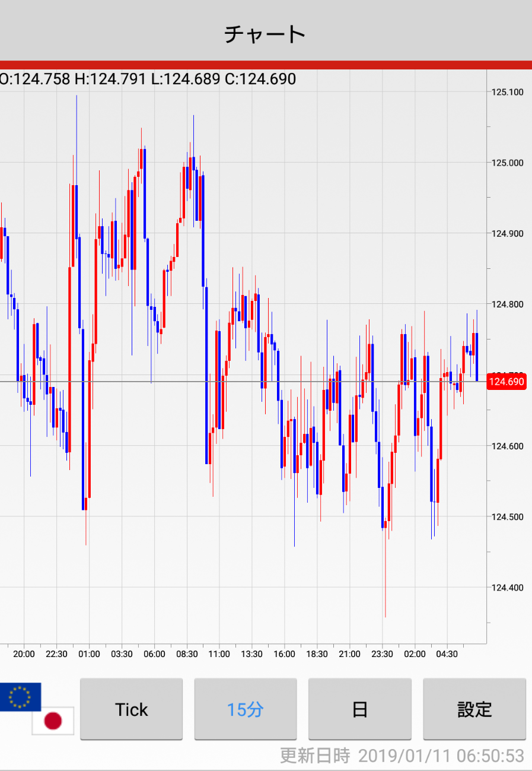The width and height of the screenshot is (532, 771).
Task: Tap the 125.100 price axis label
Action: (507, 92)
